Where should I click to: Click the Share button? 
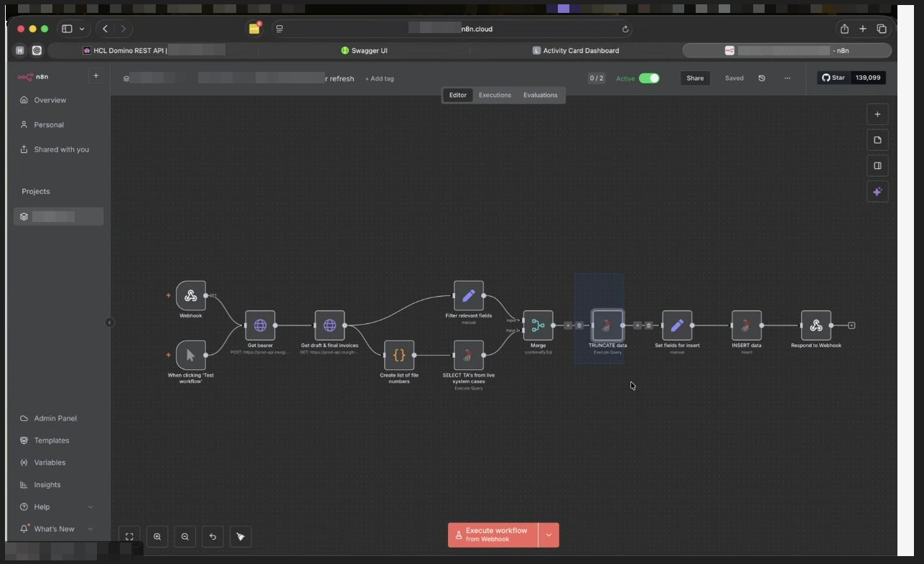coord(695,78)
